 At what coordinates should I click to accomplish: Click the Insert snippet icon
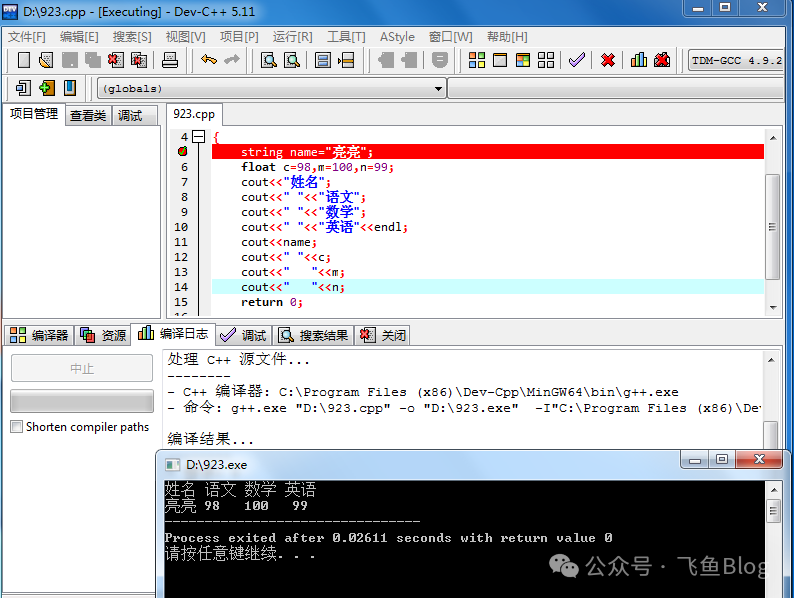pyautogui.click(x=23, y=88)
